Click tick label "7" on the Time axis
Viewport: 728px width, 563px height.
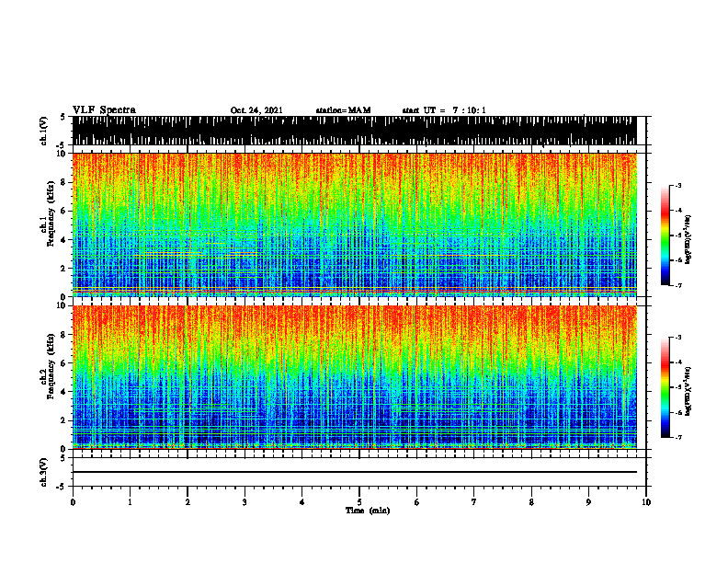(x=474, y=502)
